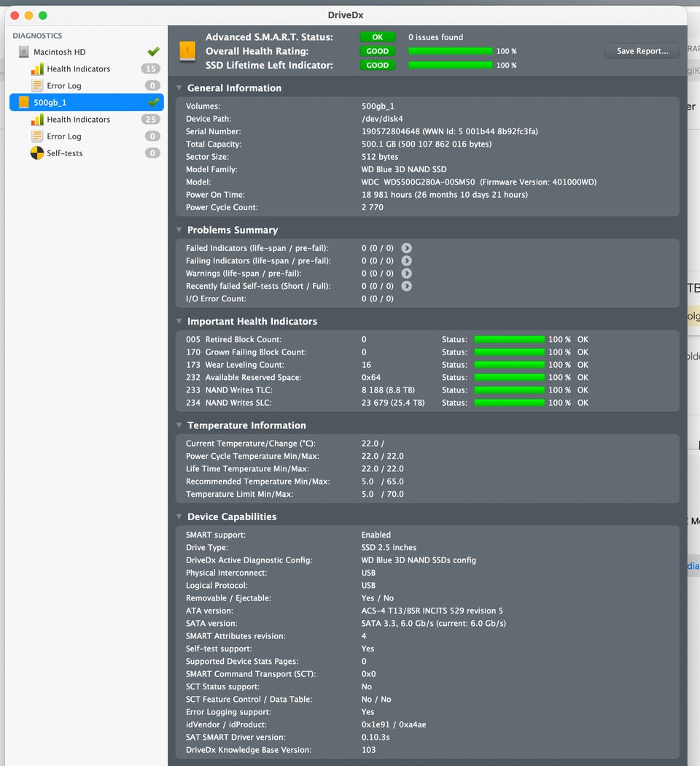Click the green OK status badge
This screenshot has height=766, width=700.
[x=377, y=37]
